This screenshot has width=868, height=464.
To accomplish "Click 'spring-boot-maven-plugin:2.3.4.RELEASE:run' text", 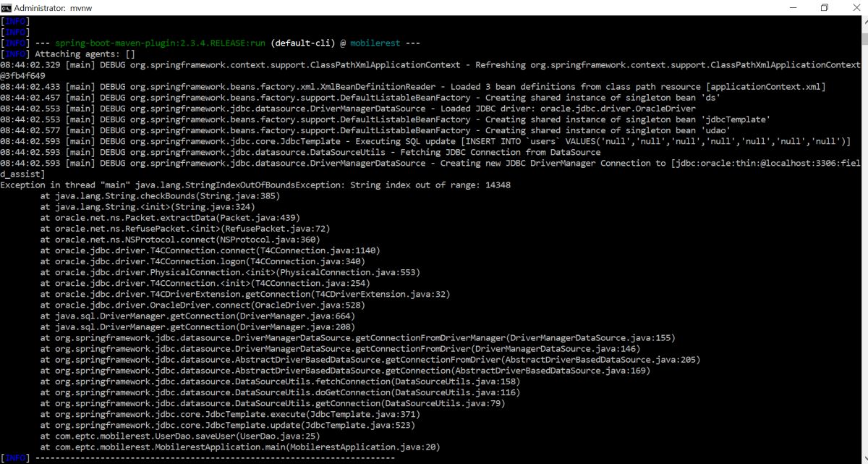I will click(161, 43).
